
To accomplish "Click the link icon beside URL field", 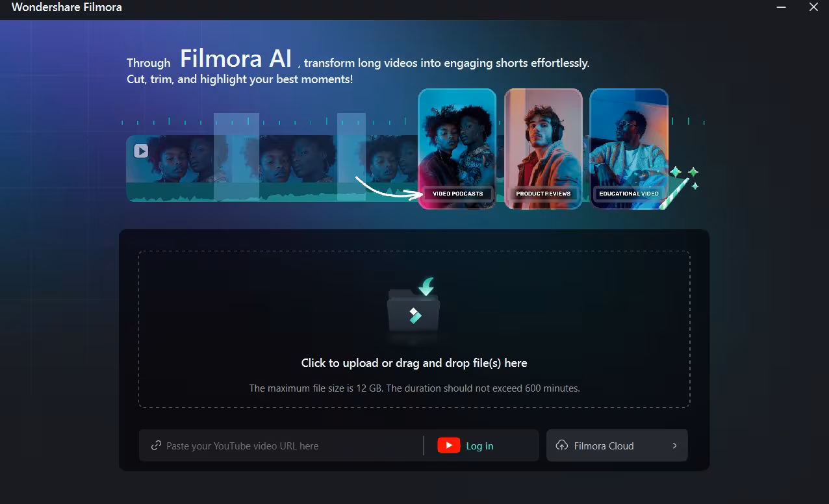I will [x=156, y=446].
